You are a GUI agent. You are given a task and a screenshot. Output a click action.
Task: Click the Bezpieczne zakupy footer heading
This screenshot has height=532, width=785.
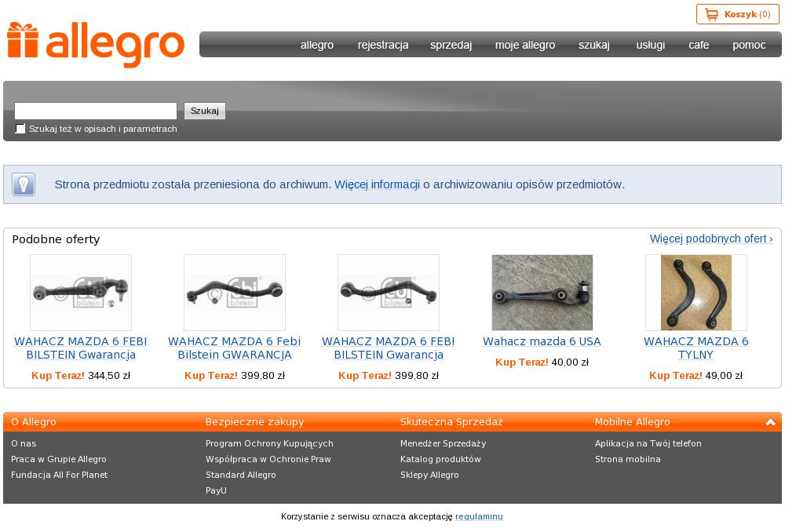click(254, 422)
